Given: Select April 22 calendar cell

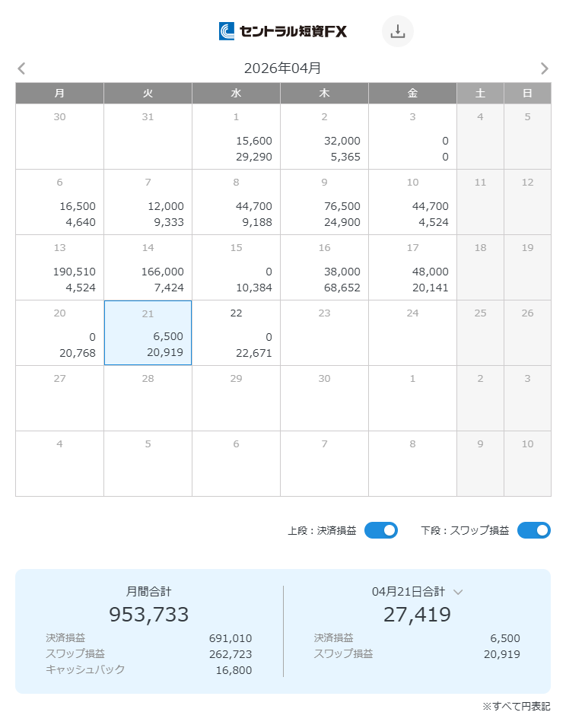Looking at the screenshot, I should coord(236,332).
